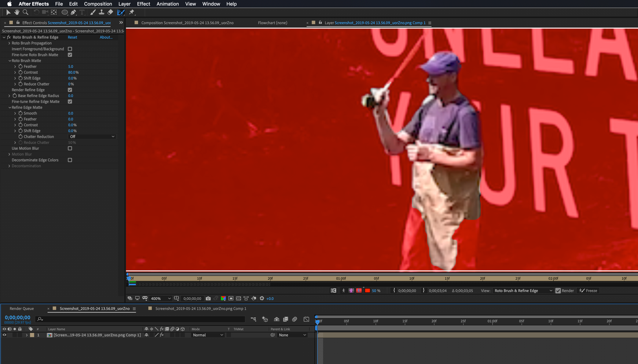Open the magnification 400% dropdown

(x=161, y=299)
